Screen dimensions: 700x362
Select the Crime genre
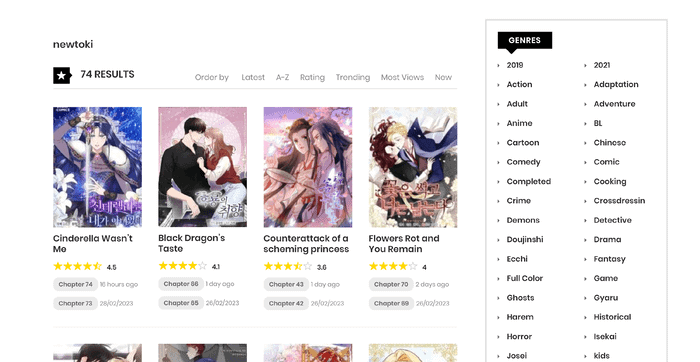519,201
